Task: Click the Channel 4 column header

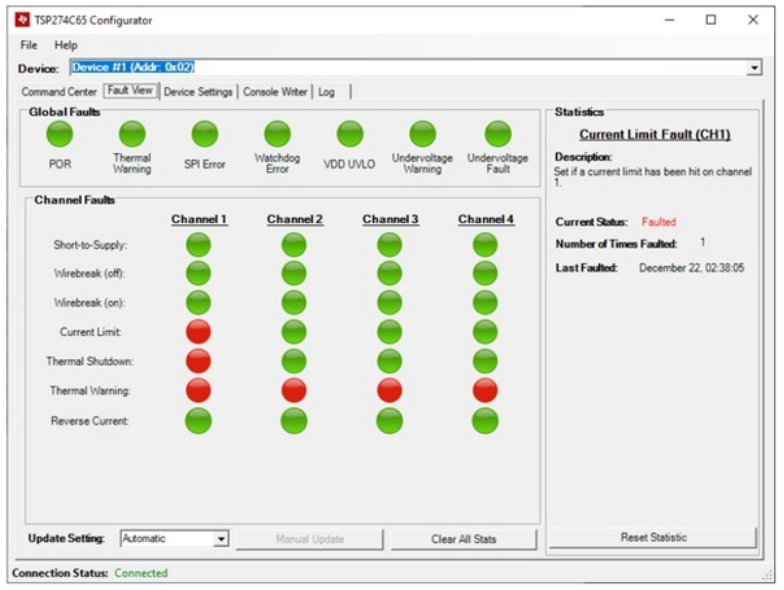Action: (486, 219)
